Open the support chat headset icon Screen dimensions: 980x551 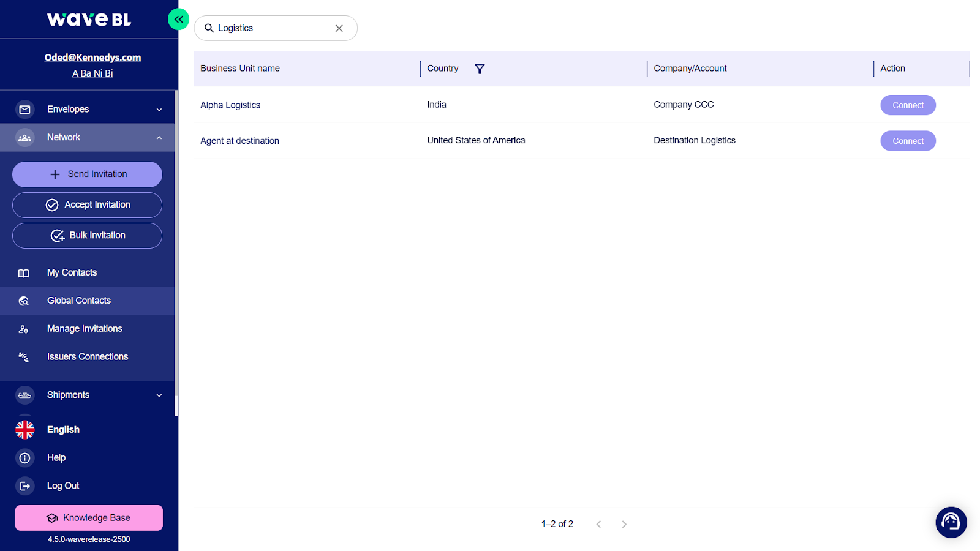(x=951, y=522)
